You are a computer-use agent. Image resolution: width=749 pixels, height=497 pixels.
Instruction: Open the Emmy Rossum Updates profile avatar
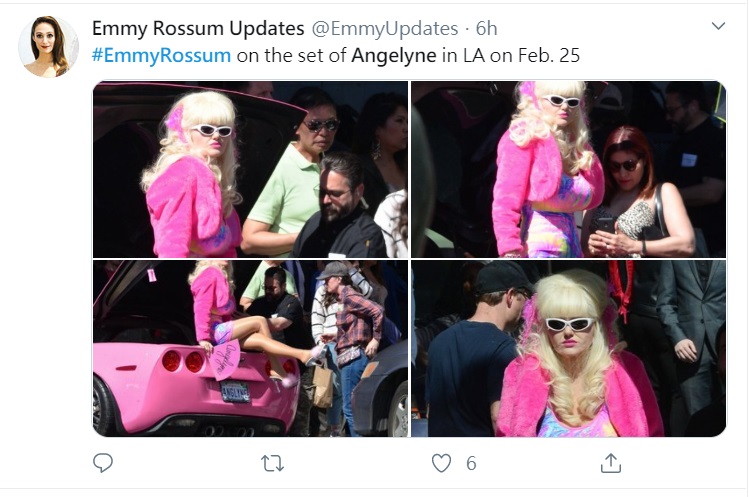[x=48, y=46]
